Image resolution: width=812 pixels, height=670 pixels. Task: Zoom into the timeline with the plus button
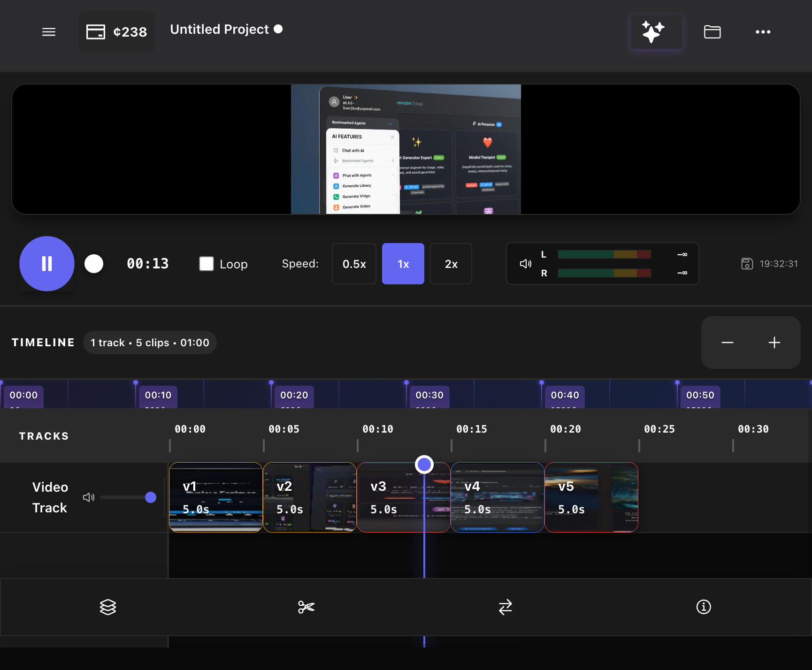pos(774,343)
